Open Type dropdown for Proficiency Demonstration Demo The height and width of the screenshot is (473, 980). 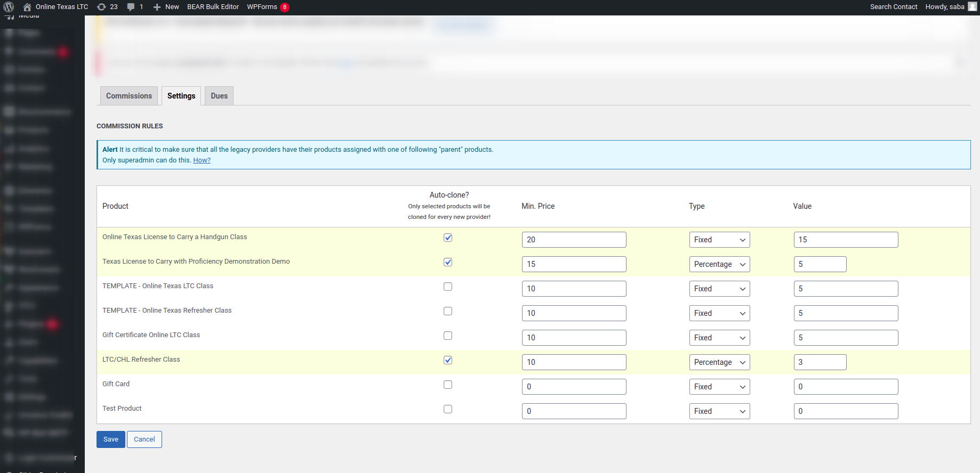719,264
